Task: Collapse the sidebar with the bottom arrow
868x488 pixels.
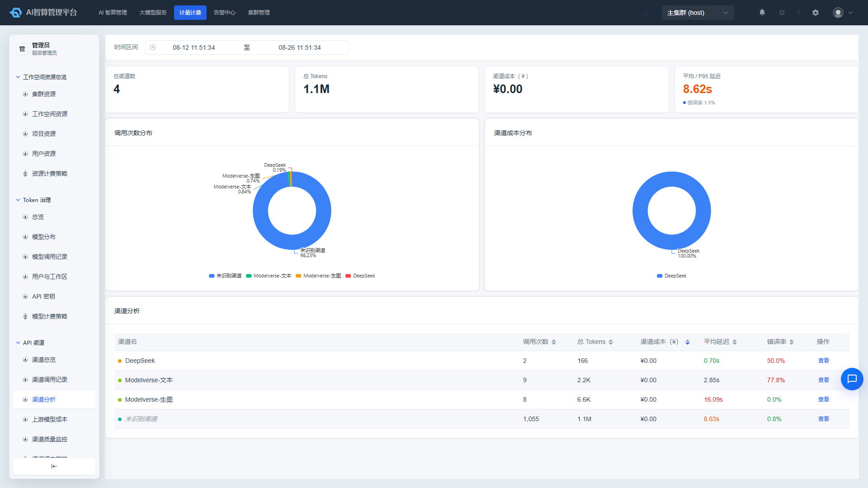Action: (54, 466)
